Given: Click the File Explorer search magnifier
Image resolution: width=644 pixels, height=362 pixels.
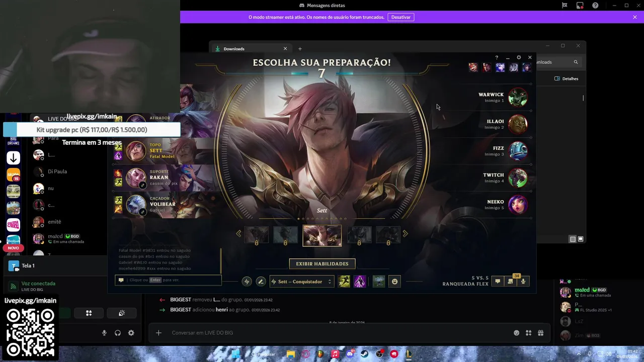Looking at the screenshot, I should (576, 62).
